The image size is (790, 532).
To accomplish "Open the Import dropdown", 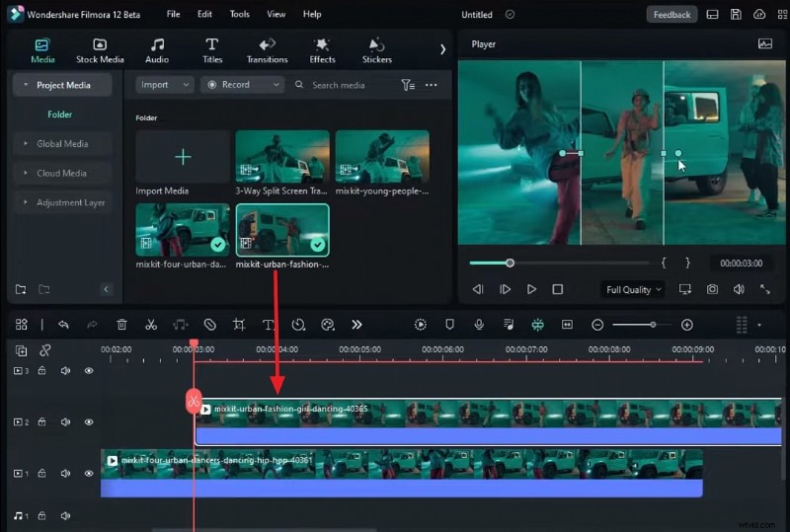I will [164, 85].
